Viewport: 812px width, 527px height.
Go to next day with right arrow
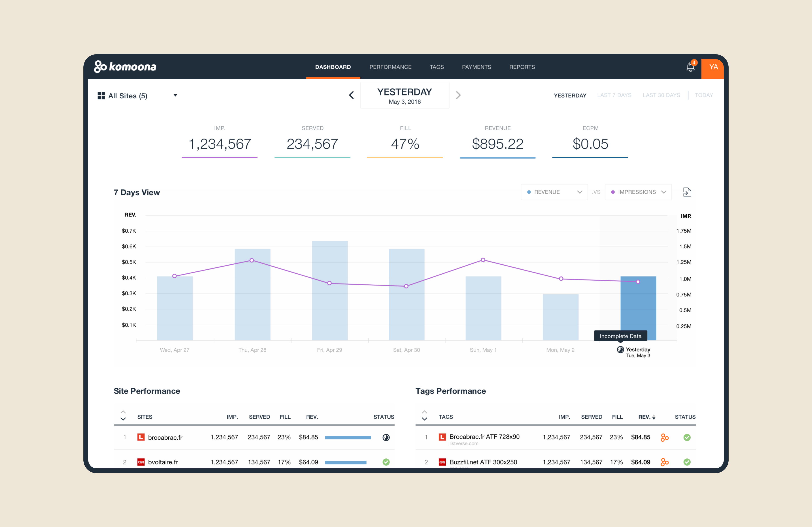458,95
